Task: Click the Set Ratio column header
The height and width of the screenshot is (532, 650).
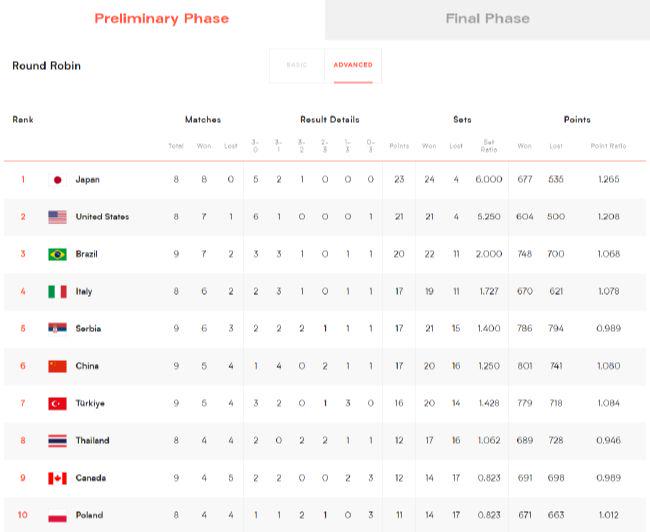Action: pyautogui.click(x=489, y=147)
